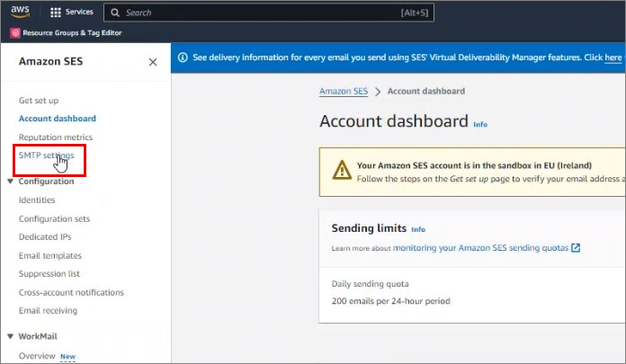Screen dimensions: 626x364
Task: Click external link icon beside sending quotas
Action: (x=576, y=248)
